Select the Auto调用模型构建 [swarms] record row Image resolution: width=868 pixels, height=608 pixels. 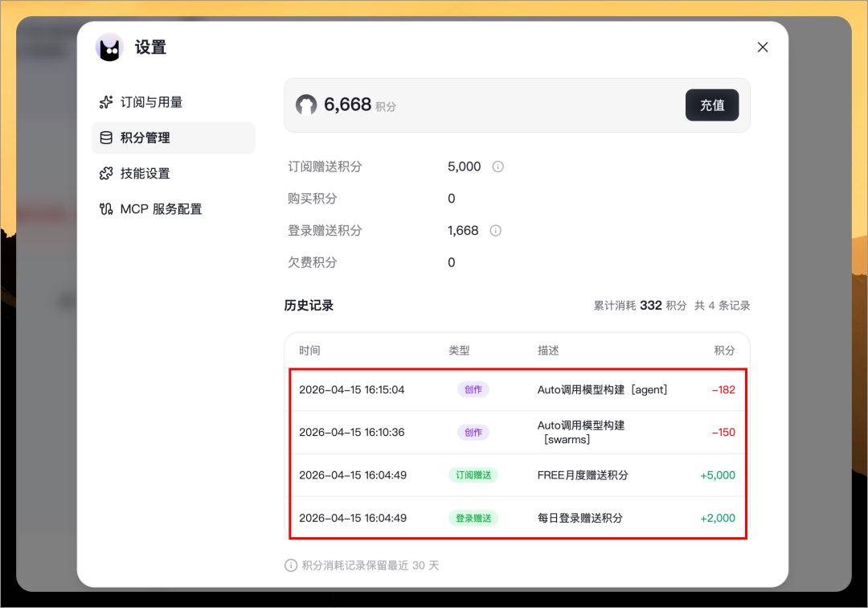coord(518,432)
